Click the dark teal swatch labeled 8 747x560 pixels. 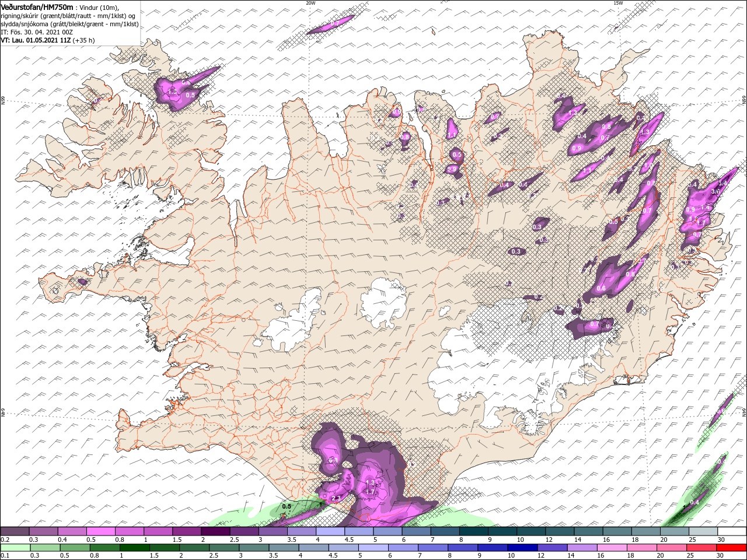[x=473, y=531]
